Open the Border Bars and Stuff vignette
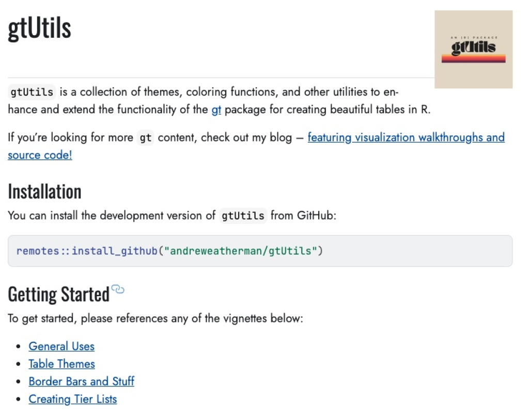The image size is (529, 420). tap(81, 381)
